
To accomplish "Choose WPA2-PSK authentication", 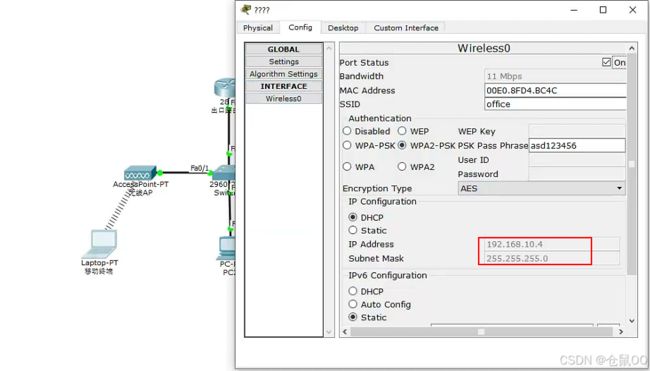I will click(x=402, y=145).
